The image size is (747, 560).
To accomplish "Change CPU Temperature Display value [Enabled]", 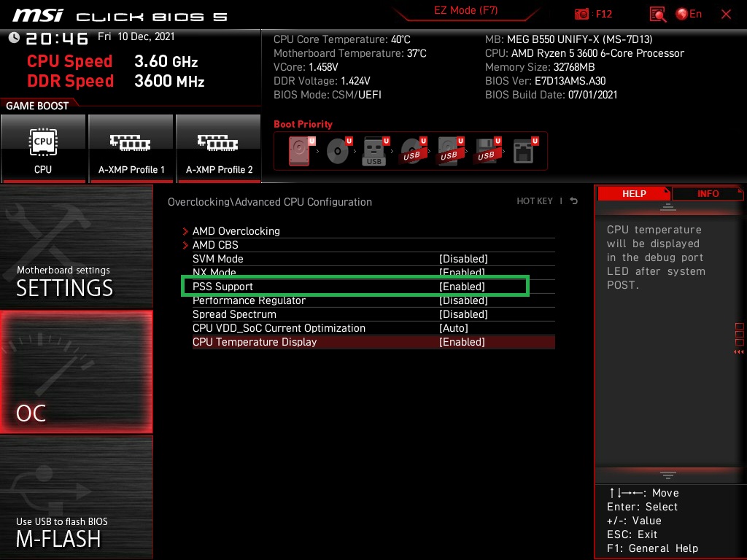I will tap(462, 342).
